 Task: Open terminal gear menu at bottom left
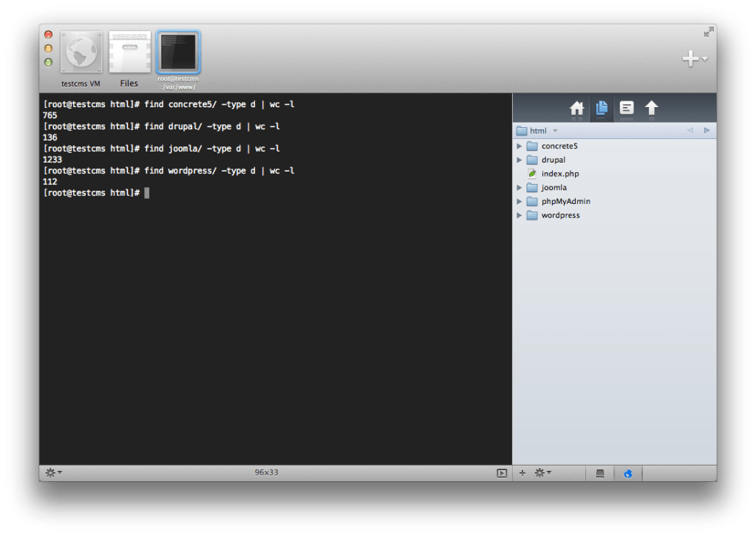(x=53, y=472)
